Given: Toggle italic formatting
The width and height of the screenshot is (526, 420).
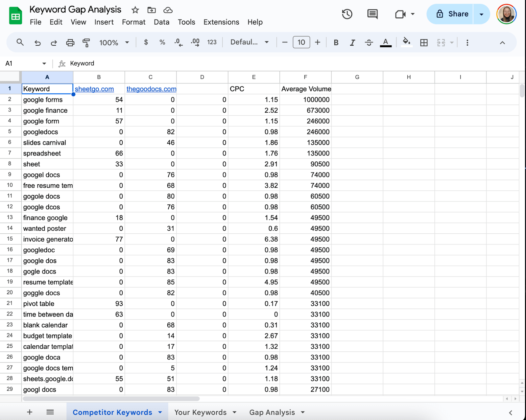Looking at the screenshot, I should click(352, 42).
